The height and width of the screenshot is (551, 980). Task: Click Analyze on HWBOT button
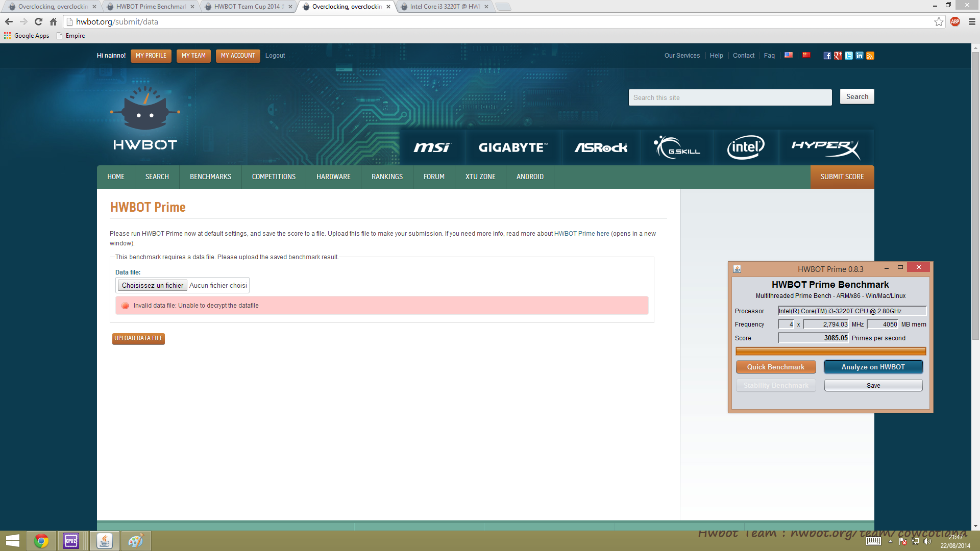pyautogui.click(x=873, y=367)
